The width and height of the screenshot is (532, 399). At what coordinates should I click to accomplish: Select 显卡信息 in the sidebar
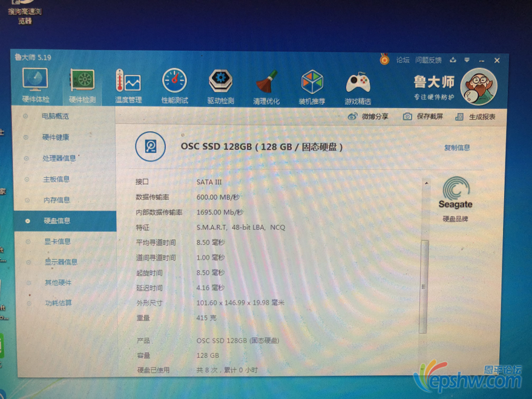click(x=57, y=241)
